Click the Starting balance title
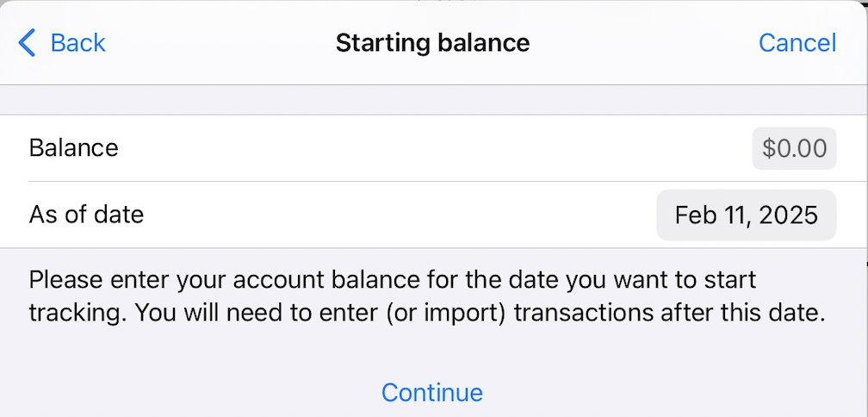Image resolution: width=868 pixels, height=417 pixels. click(x=432, y=42)
